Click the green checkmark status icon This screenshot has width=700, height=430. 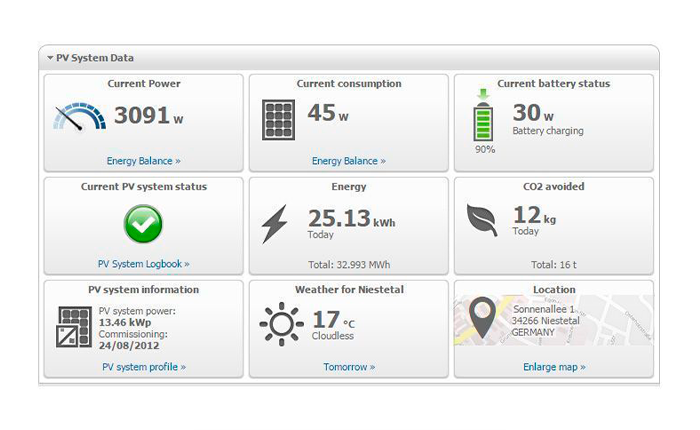coord(143,224)
